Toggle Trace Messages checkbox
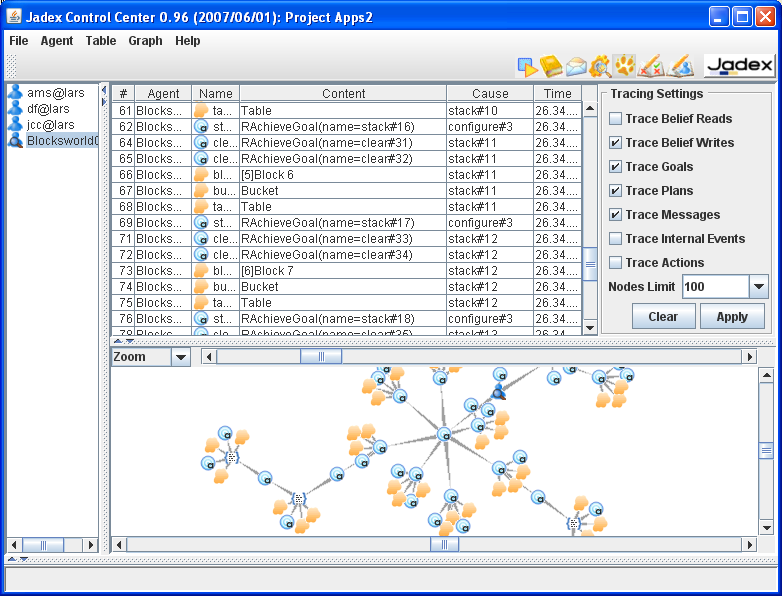782x596 pixels. [615, 214]
